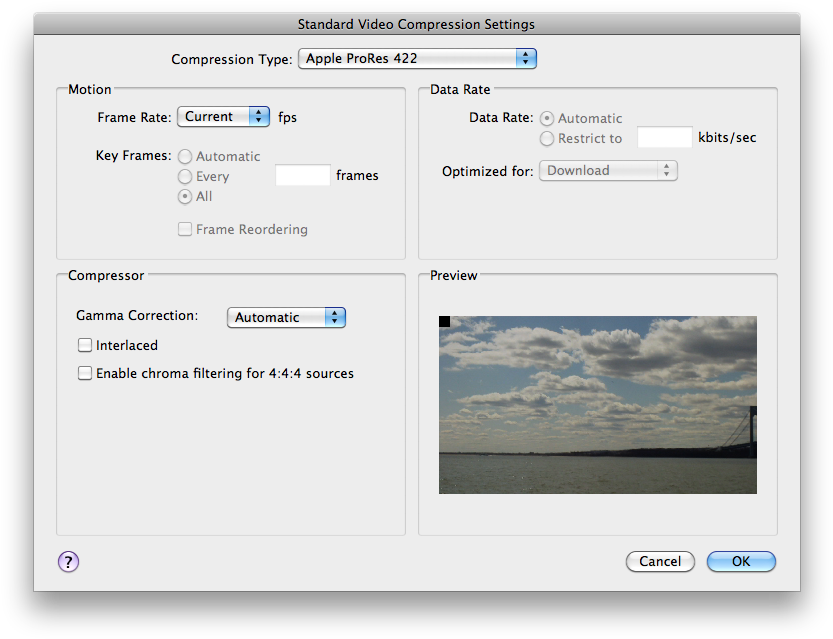This screenshot has height=639, width=833.
Task: Select the Restrict to data rate option
Action: [x=547, y=138]
